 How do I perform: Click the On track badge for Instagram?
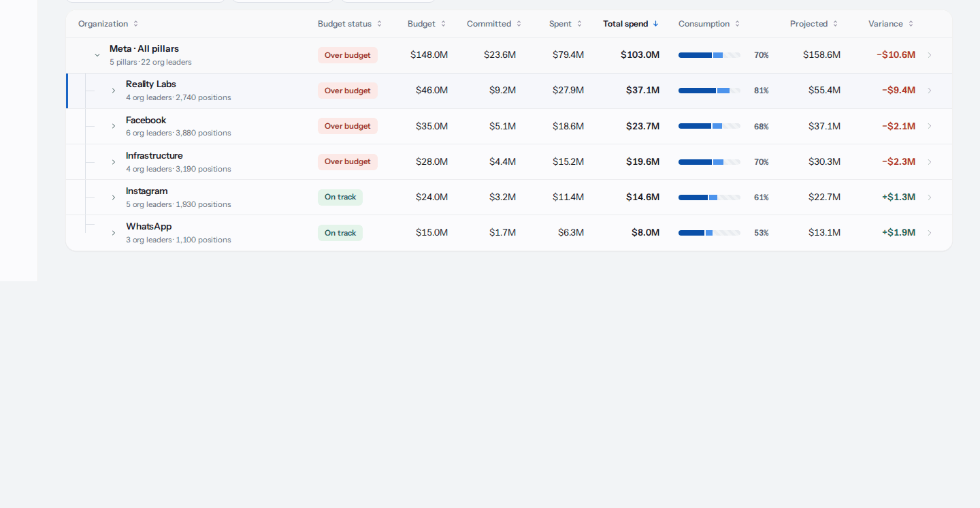[340, 197]
